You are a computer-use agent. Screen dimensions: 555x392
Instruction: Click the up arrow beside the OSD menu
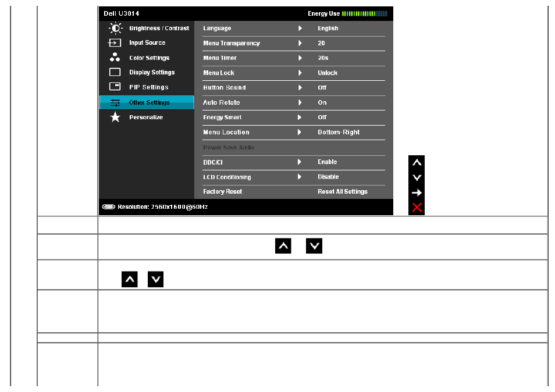pyautogui.click(x=417, y=163)
